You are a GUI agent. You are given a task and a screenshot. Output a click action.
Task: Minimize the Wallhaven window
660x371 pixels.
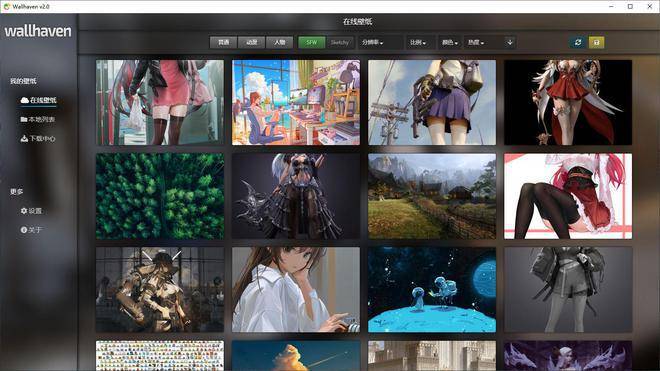[x=611, y=6]
